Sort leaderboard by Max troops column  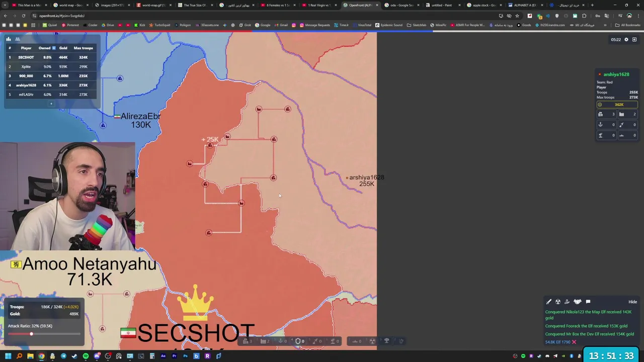[83, 48]
